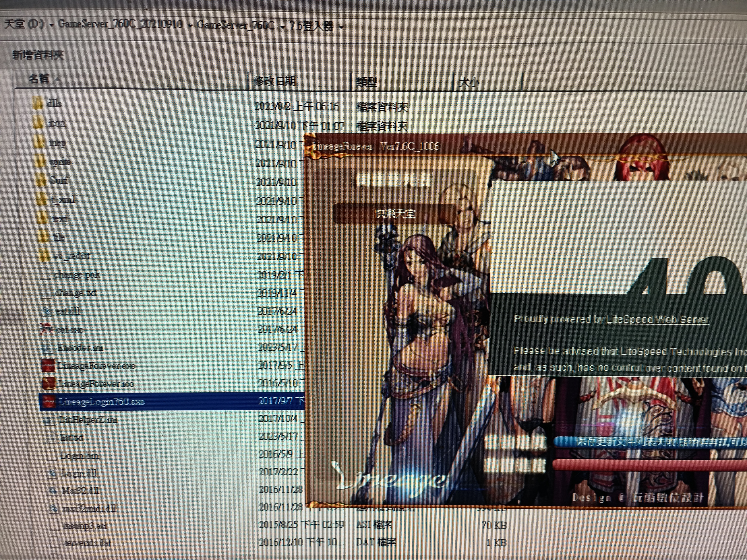Click the ASI 檔案 type cell
This screenshot has height=560, width=747.
375,525
